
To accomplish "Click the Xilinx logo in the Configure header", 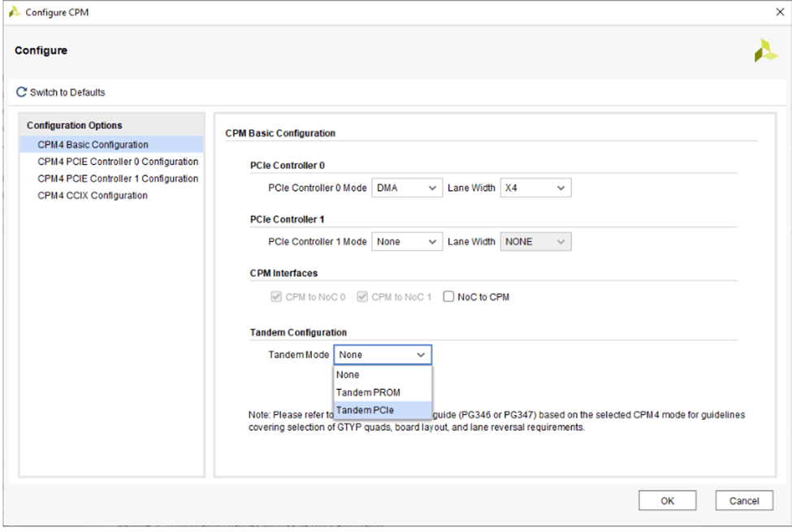I will point(764,50).
